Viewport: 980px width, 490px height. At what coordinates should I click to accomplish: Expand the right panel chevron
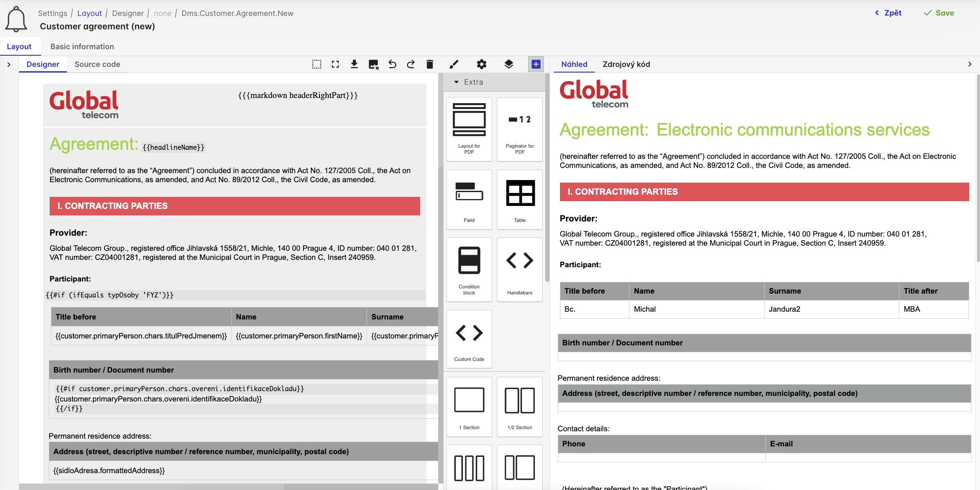[970, 64]
